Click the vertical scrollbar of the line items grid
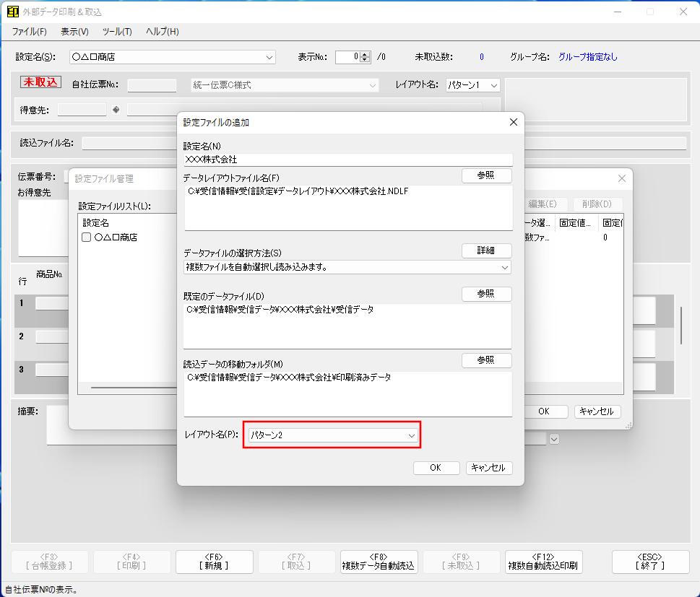Viewport: 700px width, 597px height. click(680, 326)
